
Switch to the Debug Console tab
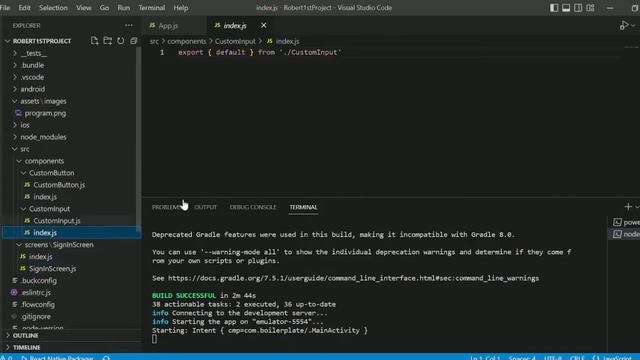point(253,207)
